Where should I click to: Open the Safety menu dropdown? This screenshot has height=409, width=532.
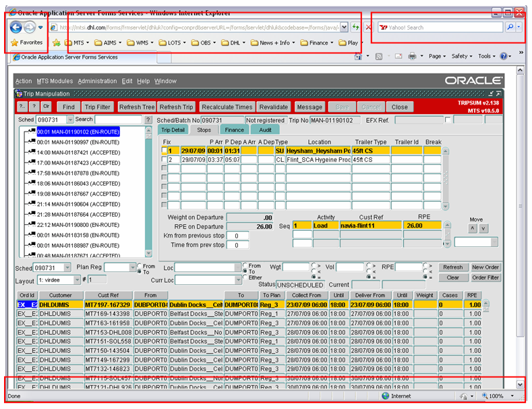pyautogui.click(x=462, y=57)
